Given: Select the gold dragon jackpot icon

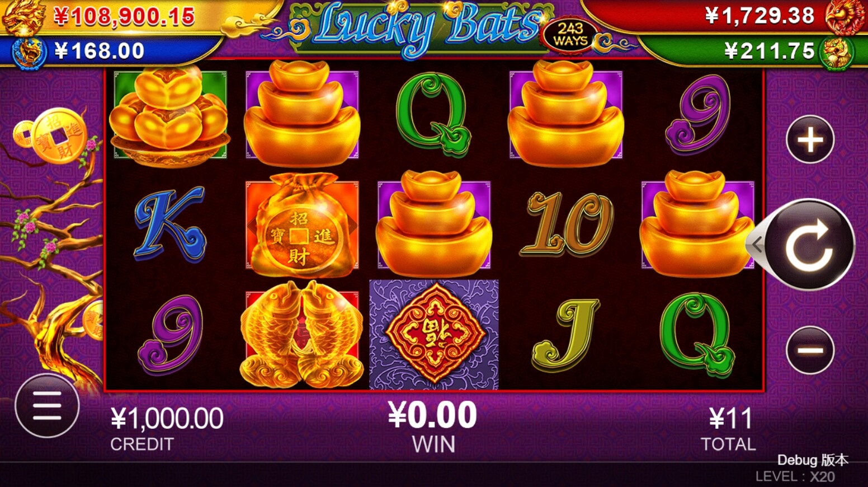Looking at the screenshot, I should [23, 16].
